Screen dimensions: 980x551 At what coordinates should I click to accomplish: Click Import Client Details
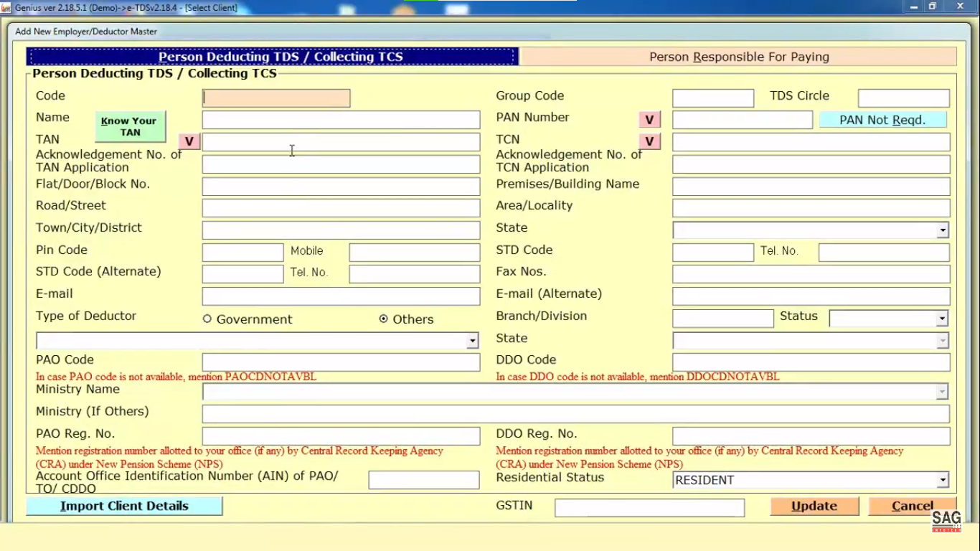click(x=124, y=506)
